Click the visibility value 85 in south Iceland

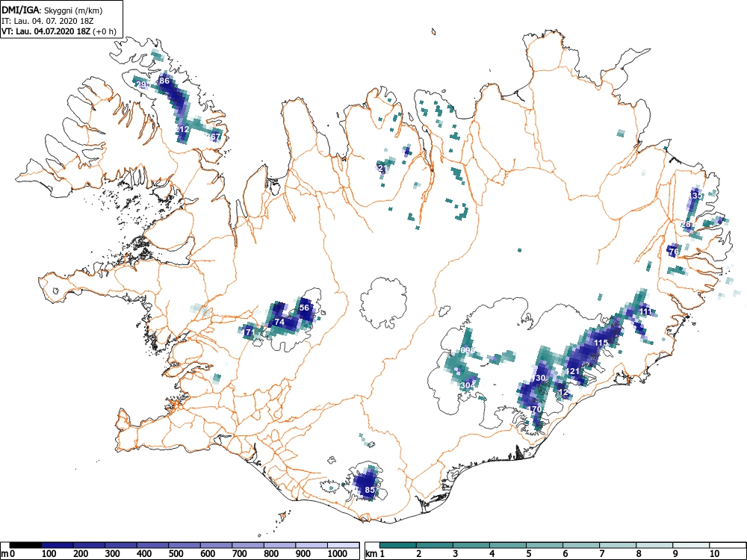[x=370, y=490]
